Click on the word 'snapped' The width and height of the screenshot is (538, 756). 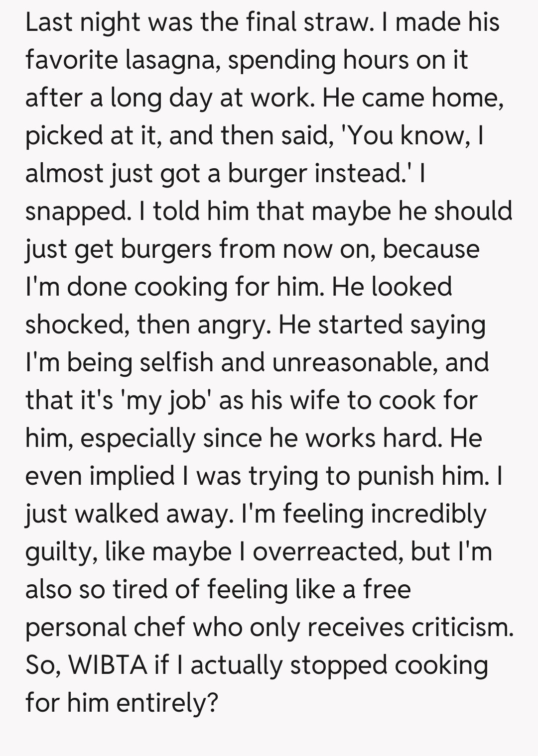(75, 212)
